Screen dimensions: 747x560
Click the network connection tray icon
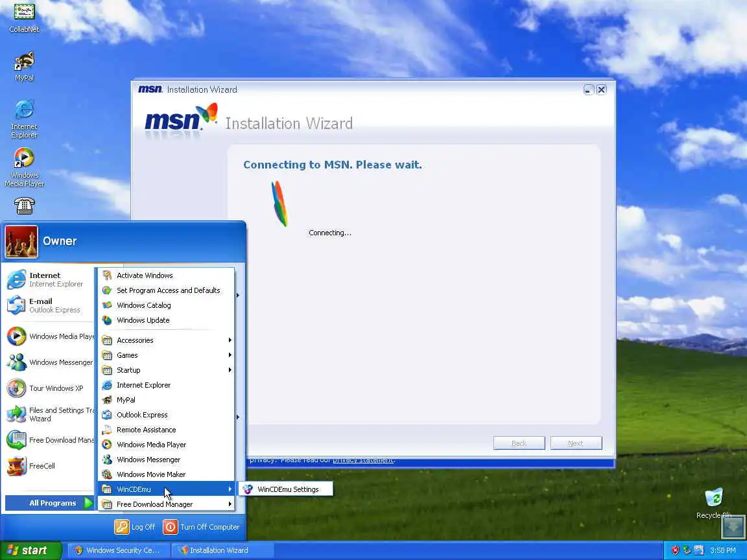point(698,550)
